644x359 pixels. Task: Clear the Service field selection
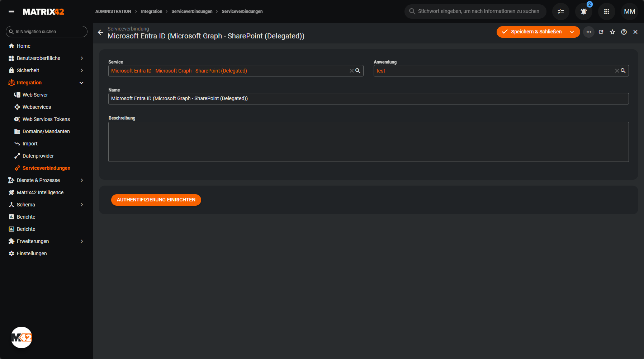tap(351, 71)
